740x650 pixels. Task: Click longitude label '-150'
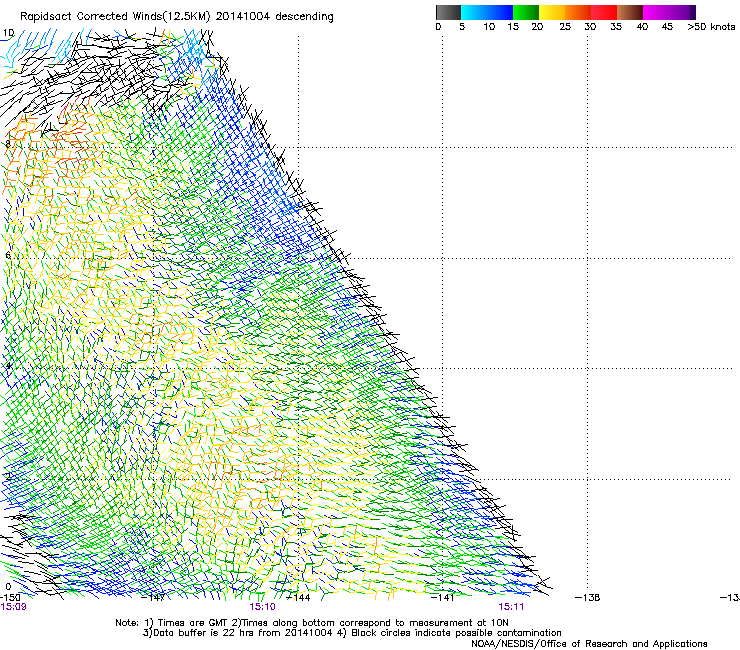[x=10, y=598]
